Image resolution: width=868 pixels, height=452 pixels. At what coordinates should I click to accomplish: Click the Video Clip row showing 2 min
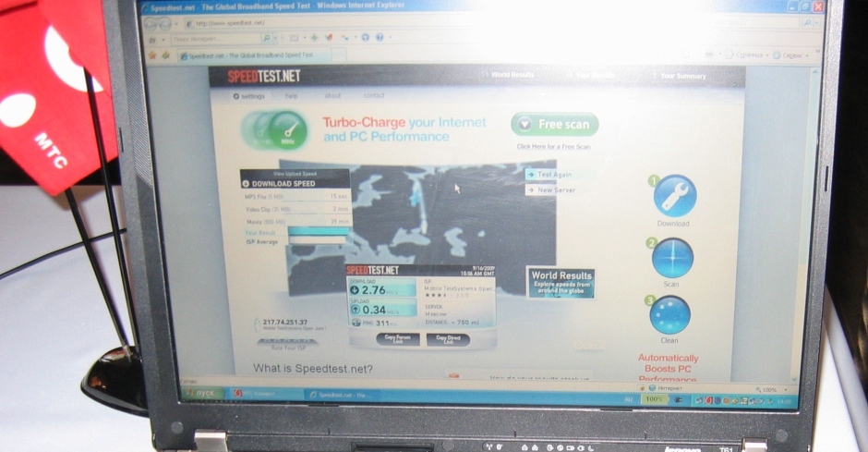(296, 210)
